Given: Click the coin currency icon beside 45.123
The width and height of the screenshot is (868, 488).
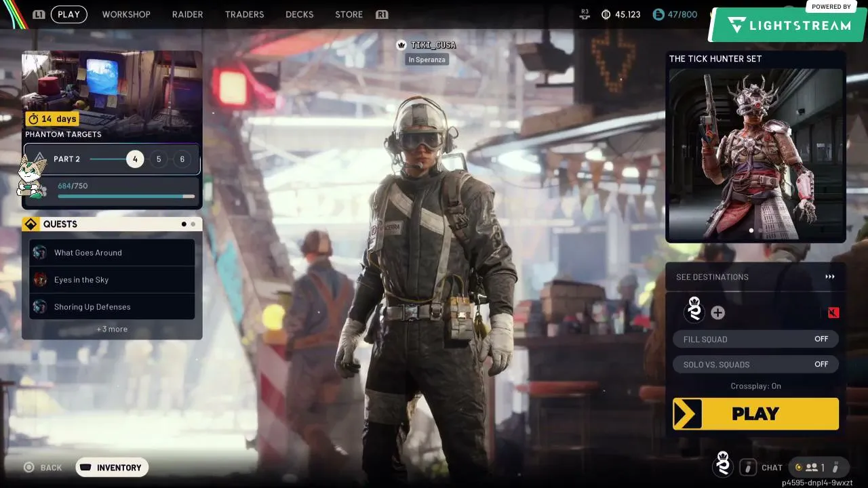Looking at the screenshot, I should 606,14.
